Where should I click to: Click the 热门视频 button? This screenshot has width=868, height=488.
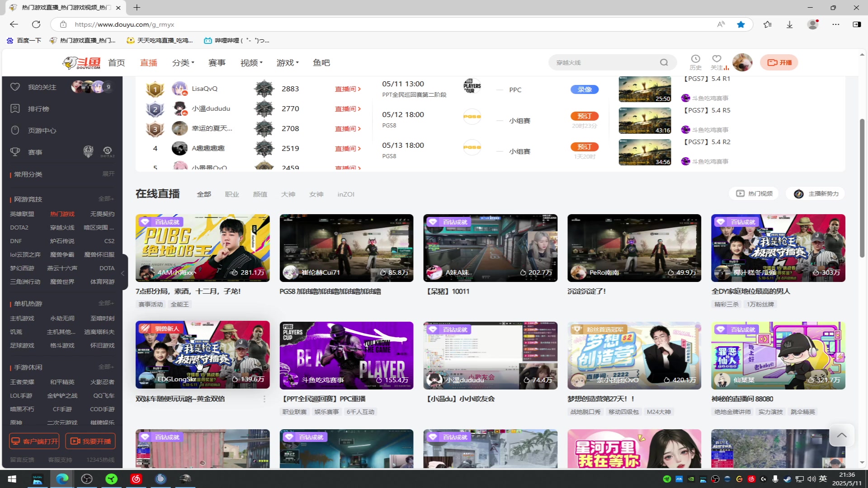click(754, 194)
